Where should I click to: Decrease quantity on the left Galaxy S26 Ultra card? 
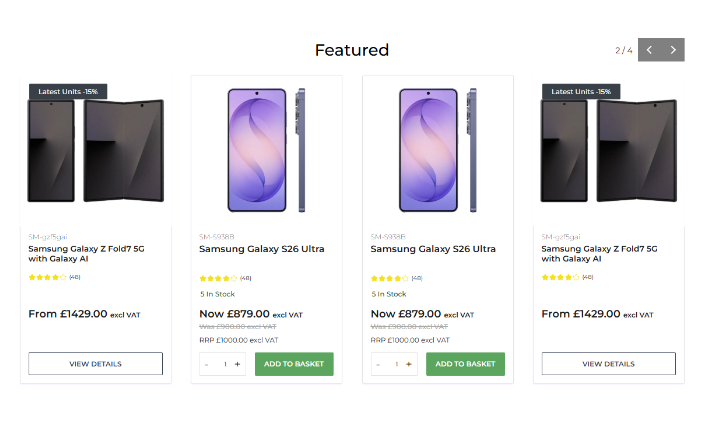(207, 364)
